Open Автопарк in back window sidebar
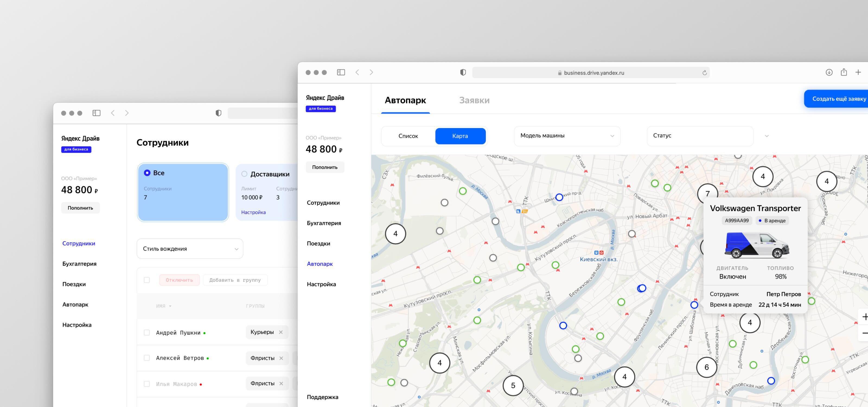868x407 pixels. coord(75,305)
